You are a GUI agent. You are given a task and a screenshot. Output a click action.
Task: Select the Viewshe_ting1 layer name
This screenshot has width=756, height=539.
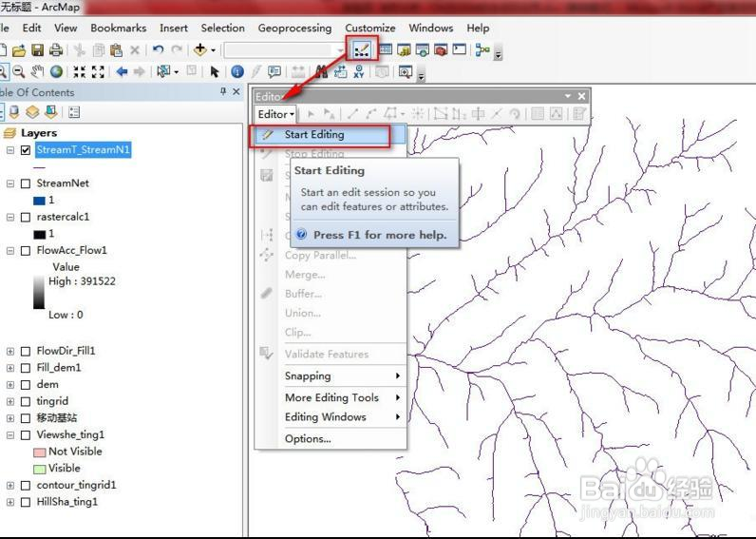click(70, 434)
